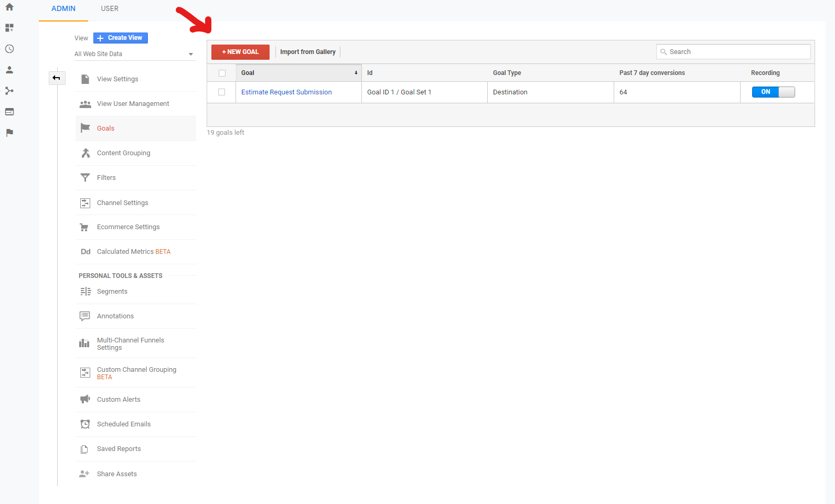The width and height of the screenshot is (835, 504).
Task: Open Filters menu item
Action: coord(136,178)
